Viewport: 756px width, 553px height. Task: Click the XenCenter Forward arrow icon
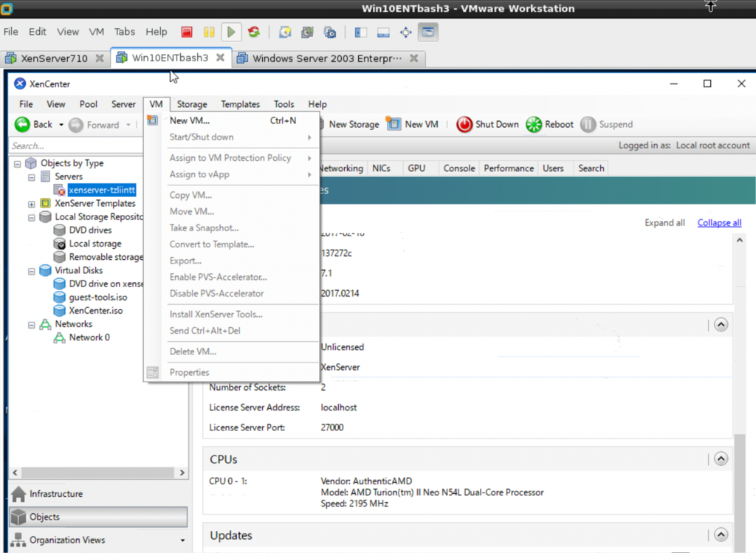click(x=76, y=125)
